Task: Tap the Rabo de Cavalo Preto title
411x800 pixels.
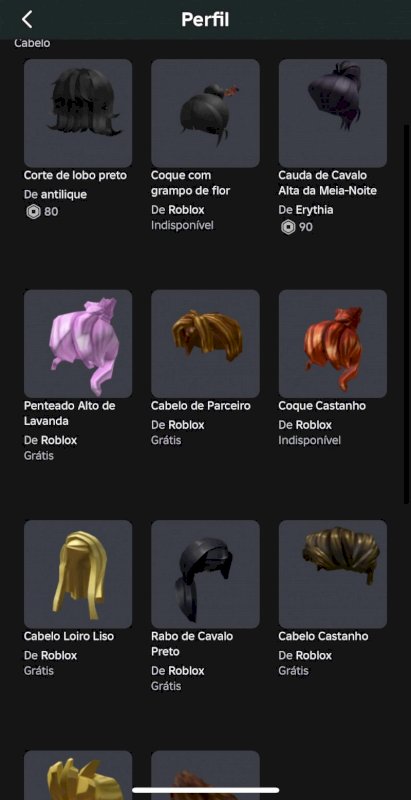Action: [192, 644]
